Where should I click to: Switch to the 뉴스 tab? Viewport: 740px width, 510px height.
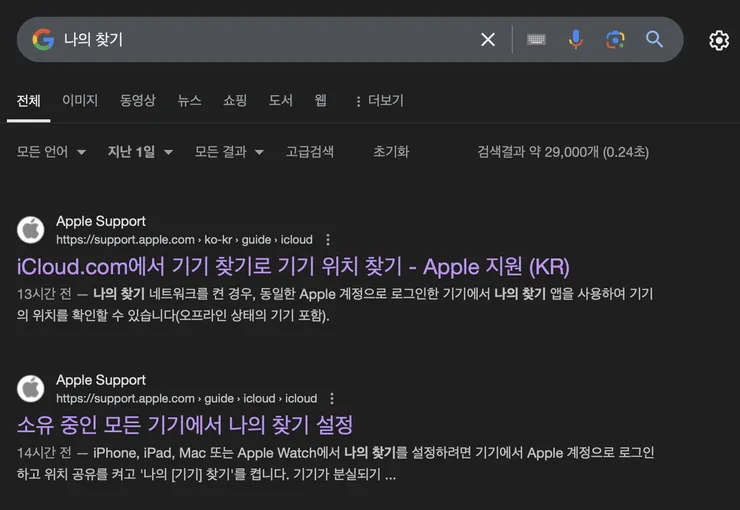[189, 101]
